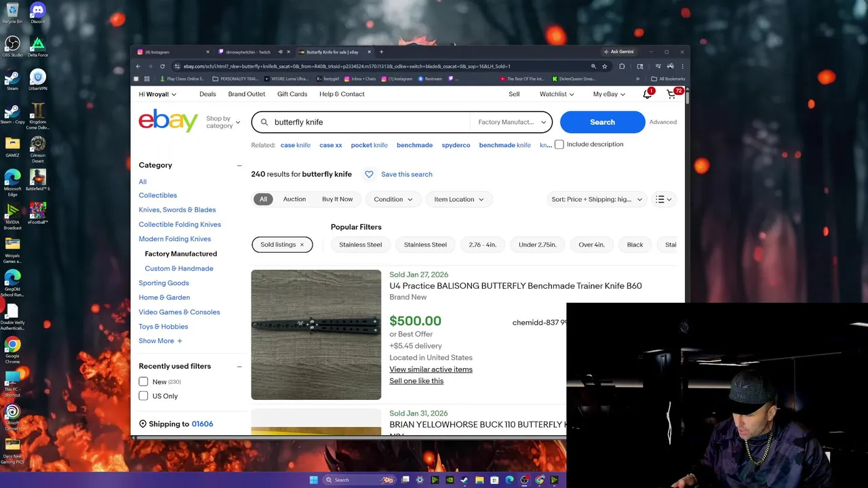The width and height of the screenshot is (868, 488).
Task: Open the Advanced search link
Action: tap(663, 122)
